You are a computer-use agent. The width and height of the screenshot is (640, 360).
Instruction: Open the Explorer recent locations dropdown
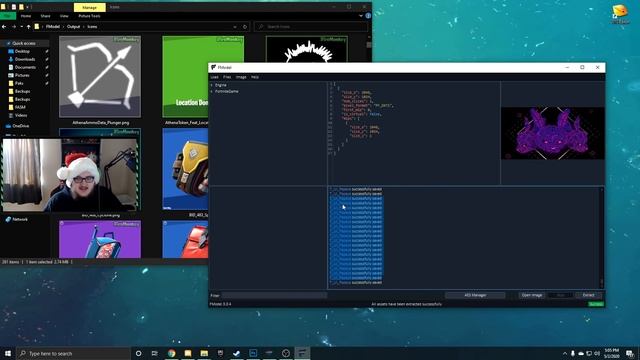(21, 27)
